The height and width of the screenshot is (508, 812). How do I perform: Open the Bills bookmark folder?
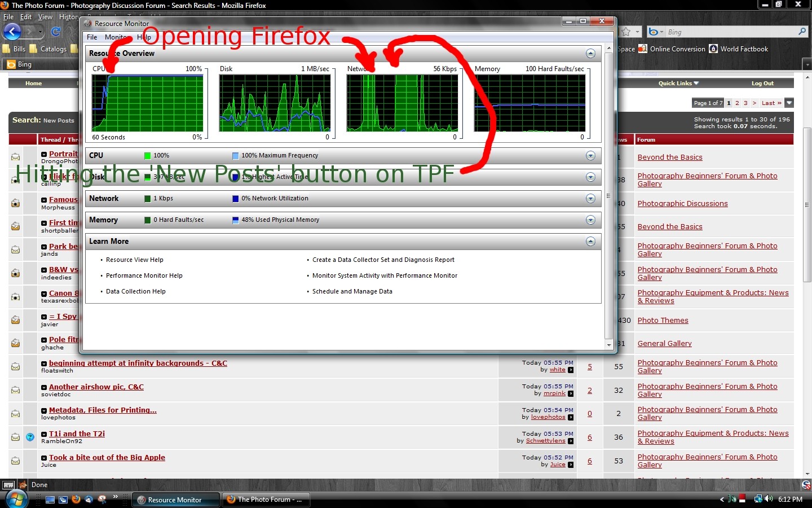pos(14,49)
